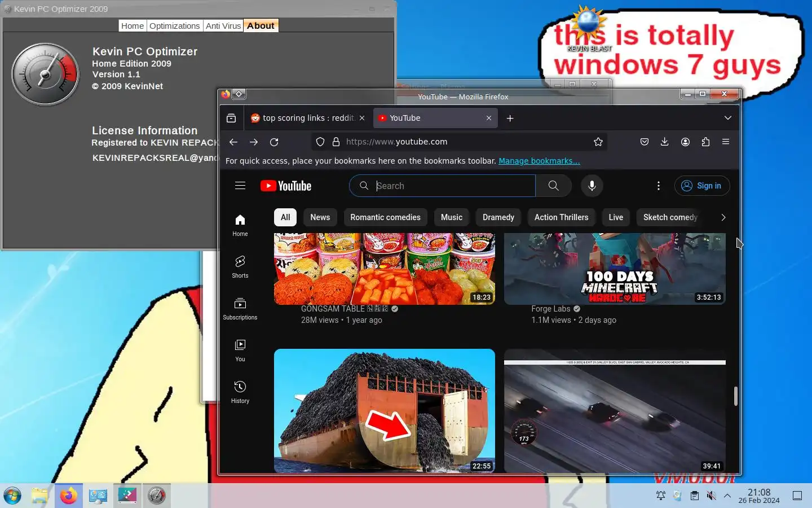Click tracking protection shield in address bar
Viewport: 812px width, 508px height.
coord(320,142)
